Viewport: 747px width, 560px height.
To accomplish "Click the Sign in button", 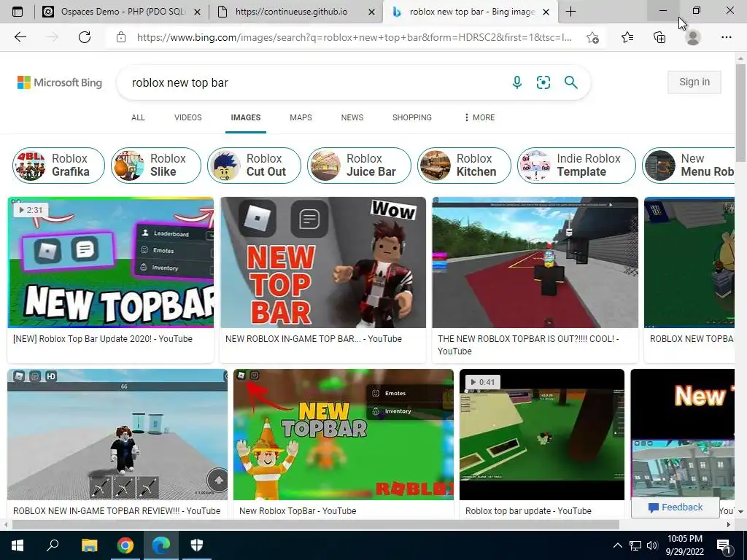I will 694,82.
